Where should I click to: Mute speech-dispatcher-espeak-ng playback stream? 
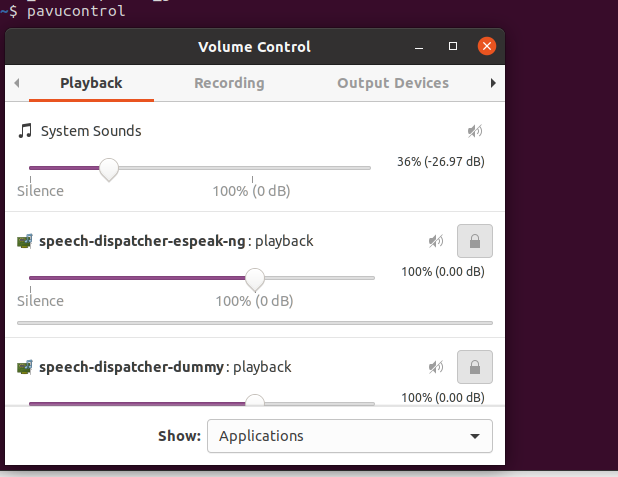pos(436,241)
